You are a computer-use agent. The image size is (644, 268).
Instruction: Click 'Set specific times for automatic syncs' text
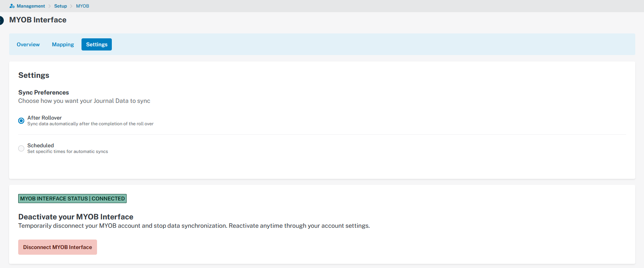(67, 151)
